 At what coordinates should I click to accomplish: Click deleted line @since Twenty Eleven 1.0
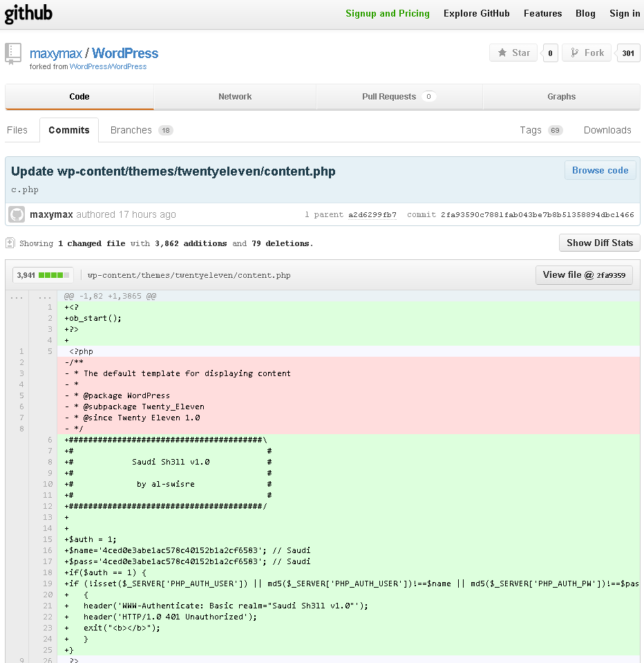pyautogui.click(x=348, y=418)
